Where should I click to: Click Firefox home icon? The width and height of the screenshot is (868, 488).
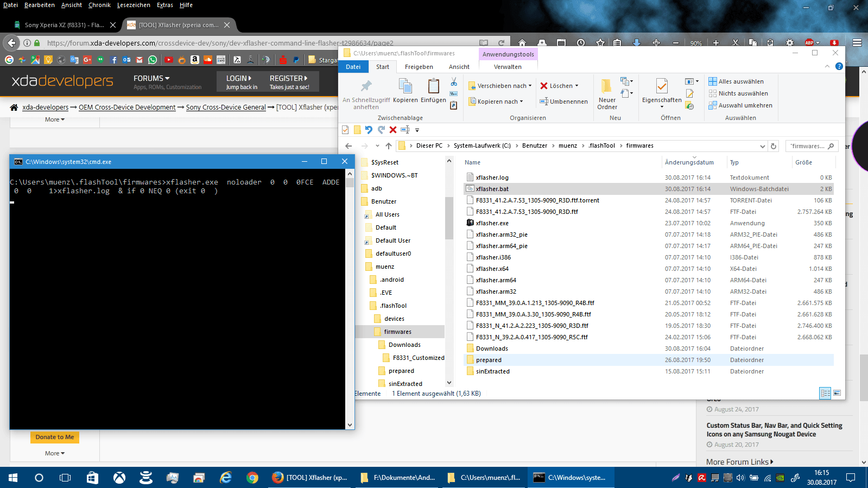pos(522,42)
